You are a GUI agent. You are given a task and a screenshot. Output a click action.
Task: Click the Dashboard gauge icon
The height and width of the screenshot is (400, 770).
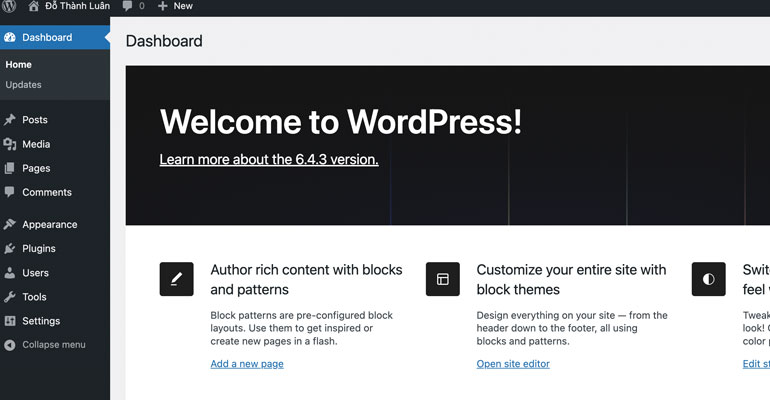(x=10, y=37)
